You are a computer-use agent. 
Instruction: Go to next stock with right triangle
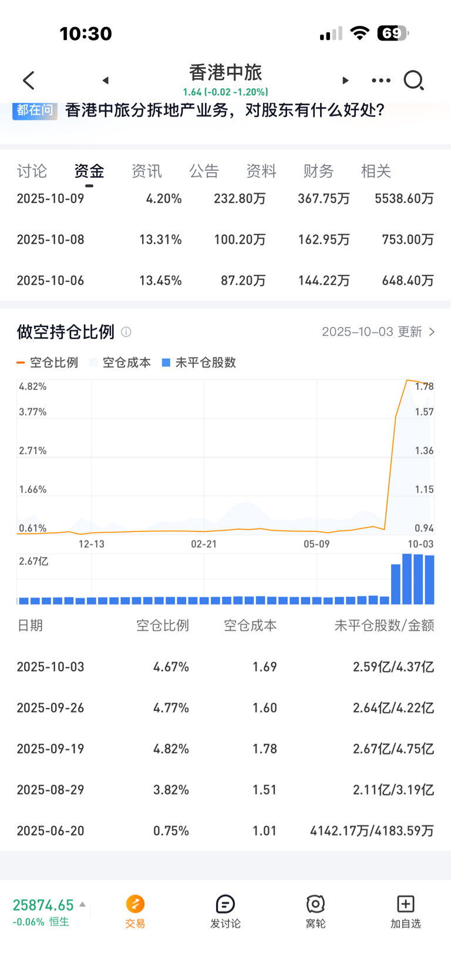click(345, 80)
